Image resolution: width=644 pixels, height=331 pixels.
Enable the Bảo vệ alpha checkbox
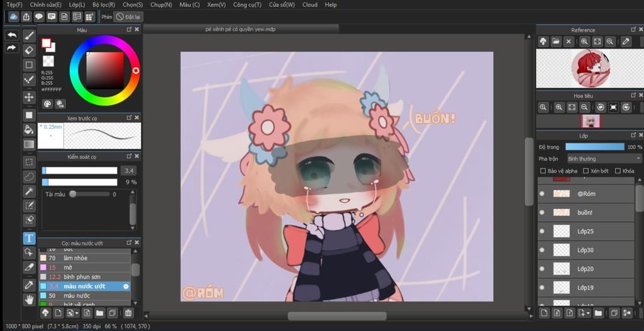(x=543, y=171)
